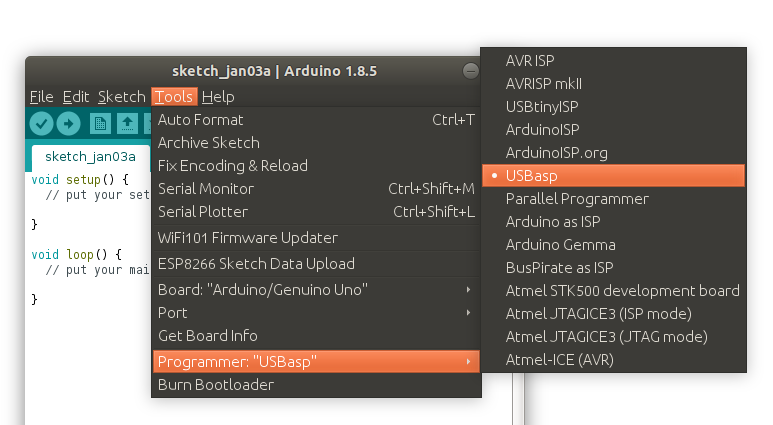Select Fix Encoding & Reload
The image size is (773, 425).
pos(316,166)
